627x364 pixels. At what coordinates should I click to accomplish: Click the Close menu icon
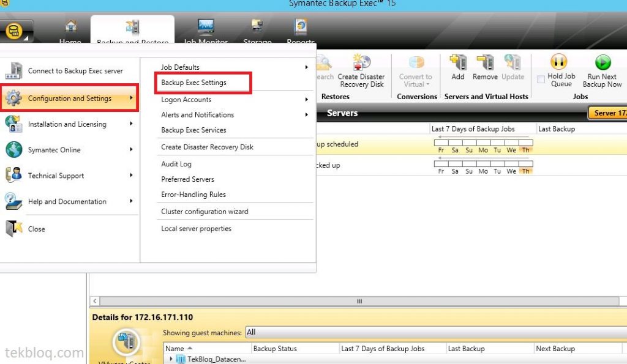point(13,229)
